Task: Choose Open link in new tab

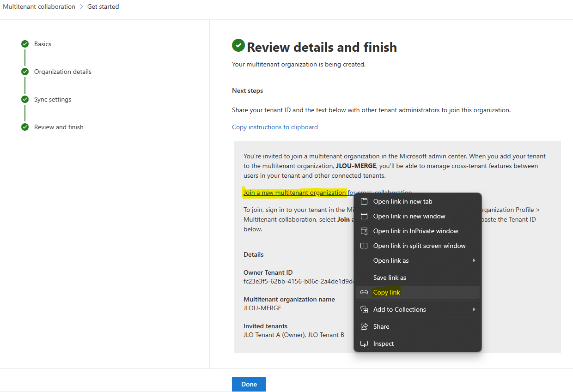Action: tap(418, 201)
